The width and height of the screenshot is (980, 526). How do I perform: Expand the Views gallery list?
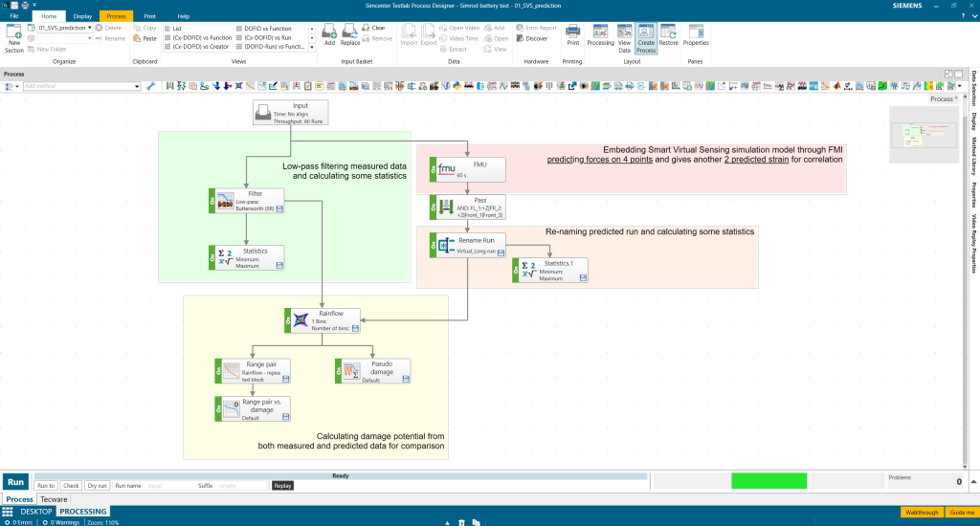[x=312, y=47]
